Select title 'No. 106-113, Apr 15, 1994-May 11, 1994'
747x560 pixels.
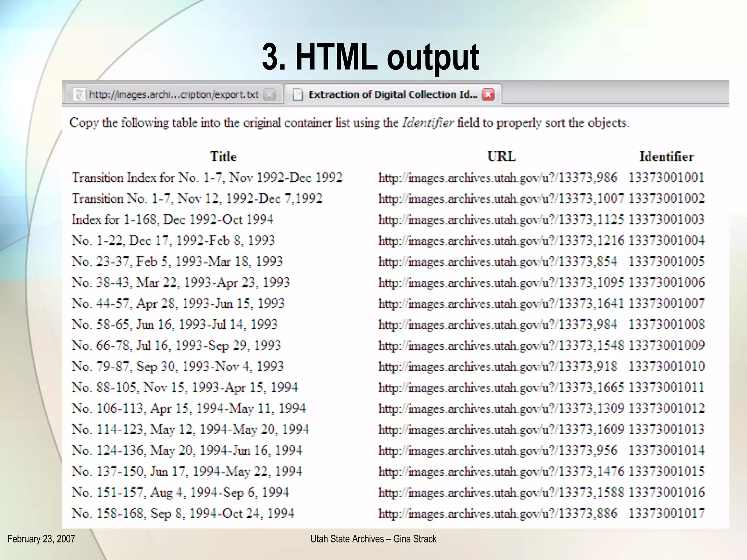189,409
